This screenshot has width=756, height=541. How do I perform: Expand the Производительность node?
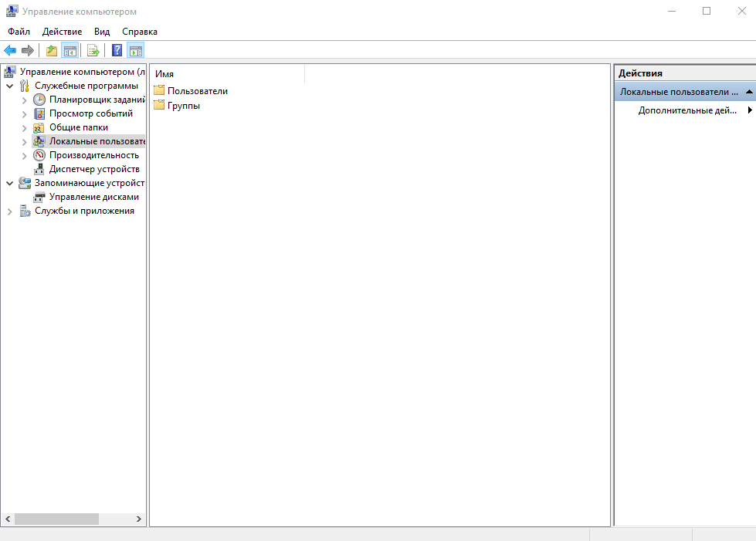25,156
